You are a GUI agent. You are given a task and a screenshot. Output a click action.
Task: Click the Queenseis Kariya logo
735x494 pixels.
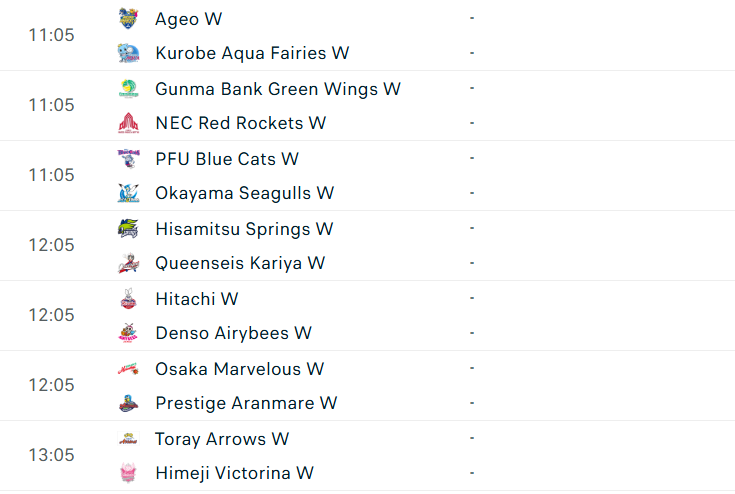click(128, 263)
